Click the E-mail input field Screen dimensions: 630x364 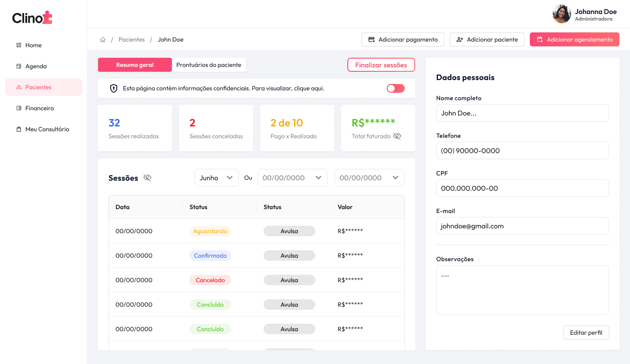point(522,226)
